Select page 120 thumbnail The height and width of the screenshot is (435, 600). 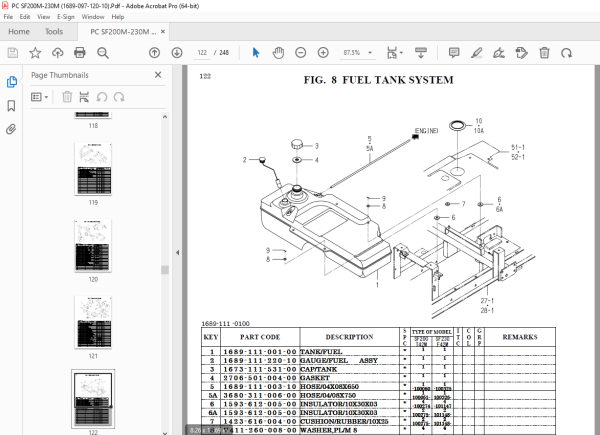(x=93, y=245)
